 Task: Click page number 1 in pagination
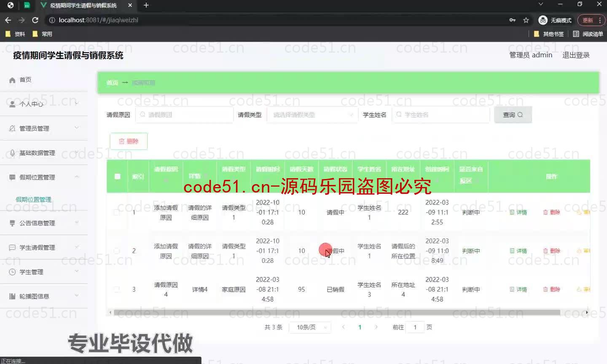[x=360, y=327]
